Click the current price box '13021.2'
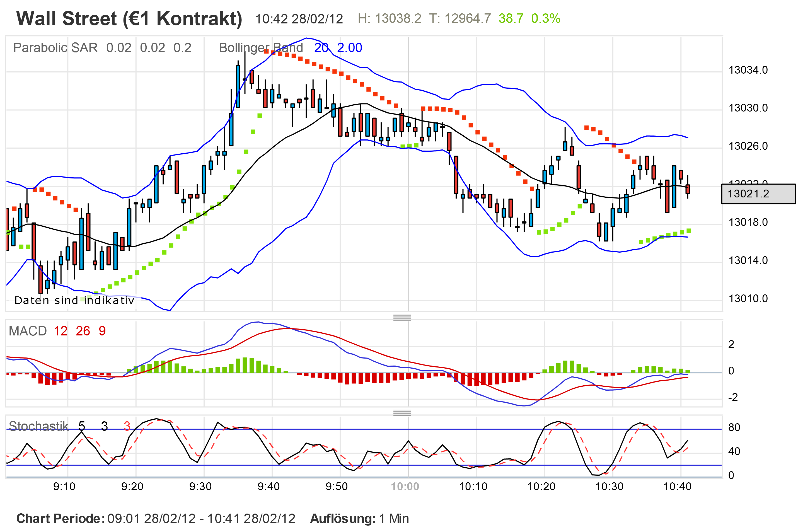 (x=758, y=194)
